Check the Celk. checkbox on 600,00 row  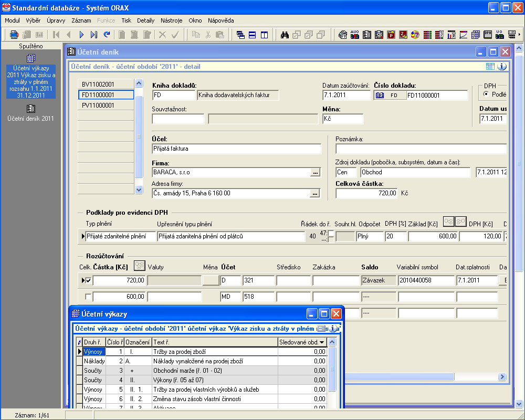88,297
